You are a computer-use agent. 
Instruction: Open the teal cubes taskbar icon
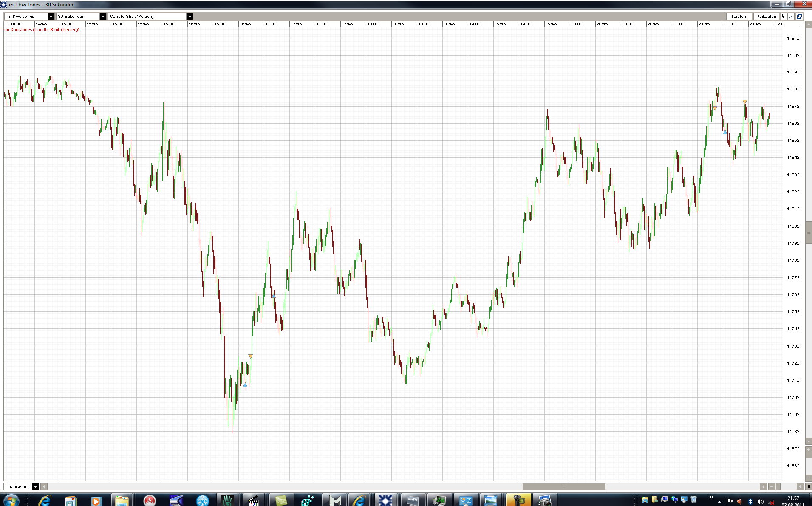pos(307,500)
